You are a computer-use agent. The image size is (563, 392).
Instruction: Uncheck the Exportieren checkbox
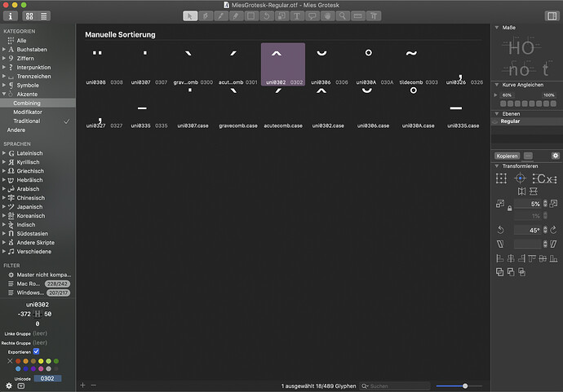pyautogui.click(x=36, y=351)
